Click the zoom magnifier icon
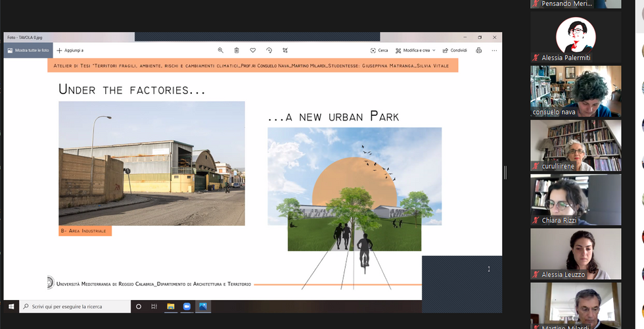 click(x=221, y=50)
